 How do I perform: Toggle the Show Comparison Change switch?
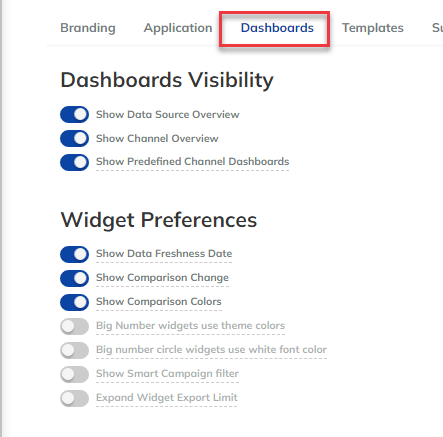[74, 278]
